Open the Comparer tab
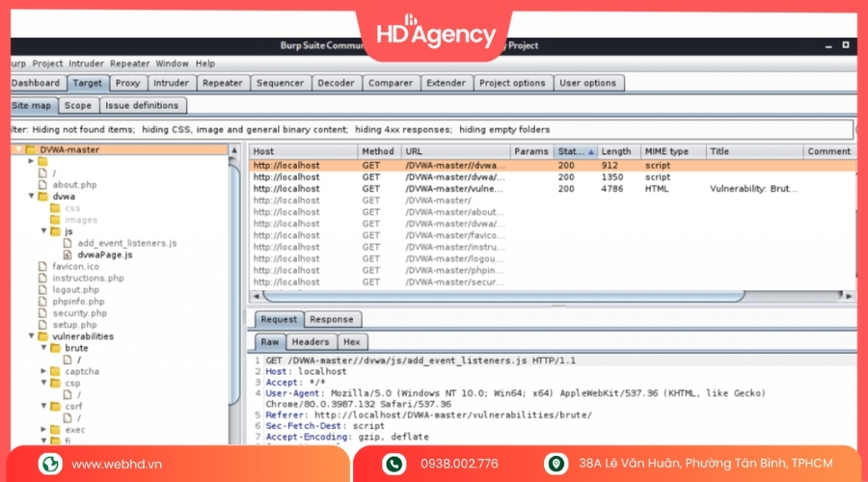868x482 pixels. pos(391,83)
